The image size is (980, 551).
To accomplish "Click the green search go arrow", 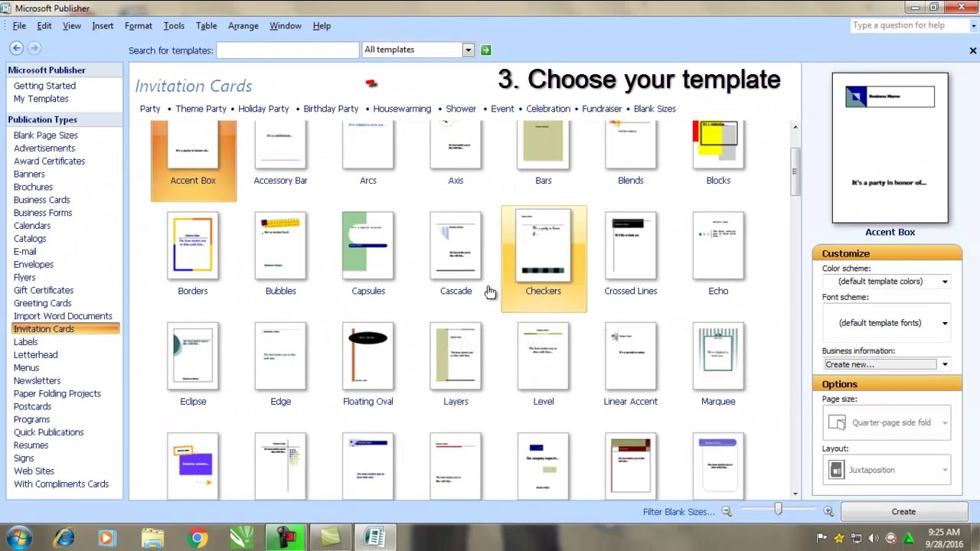I will click(485, 51).
